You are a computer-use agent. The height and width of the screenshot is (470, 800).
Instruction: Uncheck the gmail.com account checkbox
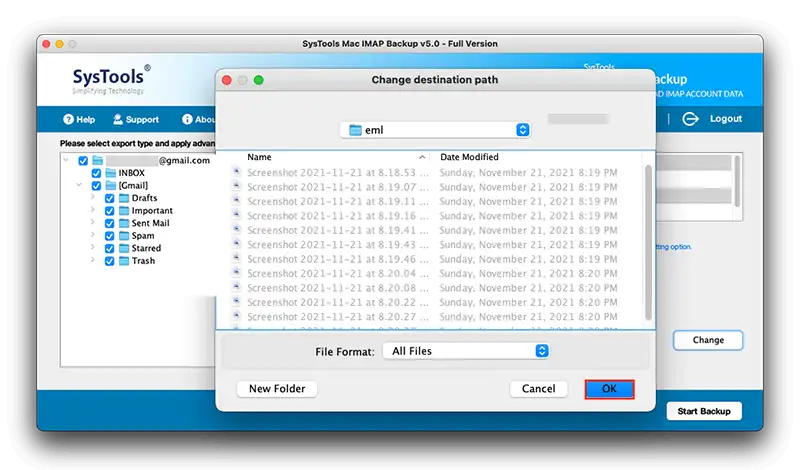click(x=83, y=161)
